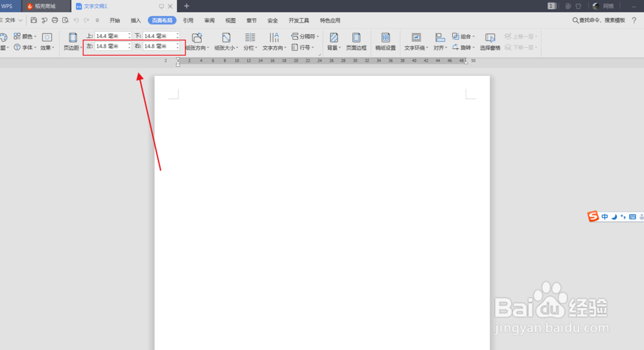Open the 文件 file menu dropdown
This screenshot has height=350, width=644.
(x=12, y=20)
